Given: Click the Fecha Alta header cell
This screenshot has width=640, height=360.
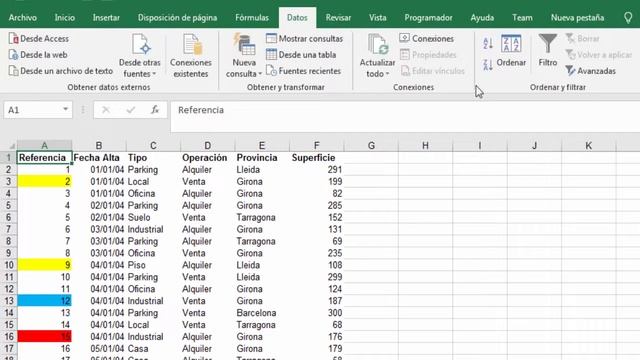Looking at the screenshot, I should click(x=99, y=158).
